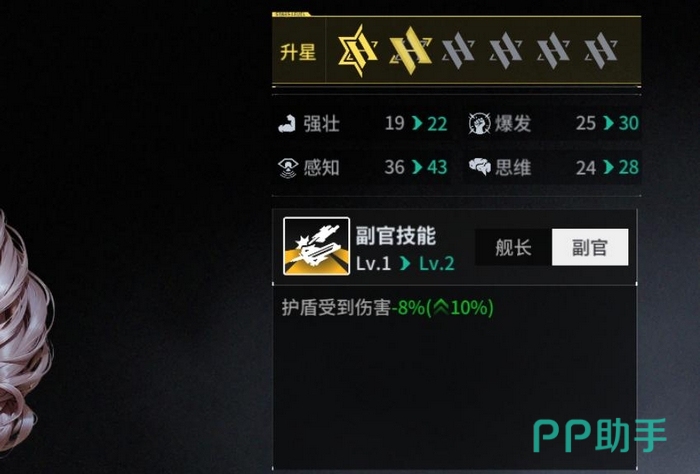Select the sixth gray star rank icon
Viewport: 700px width, 474px height.
(601, 50)
